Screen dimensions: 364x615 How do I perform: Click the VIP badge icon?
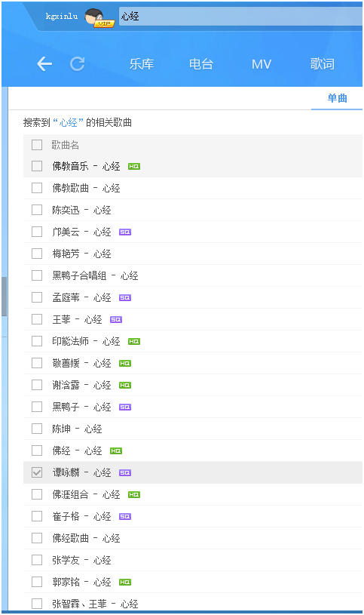coord(104,23)
